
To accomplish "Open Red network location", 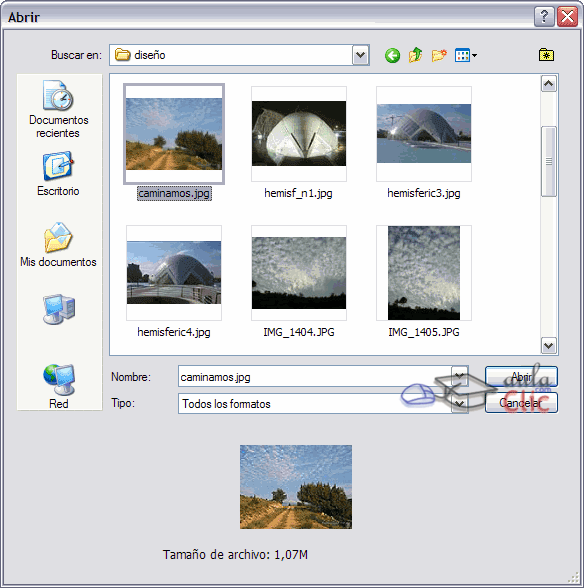I will point(59,387).
